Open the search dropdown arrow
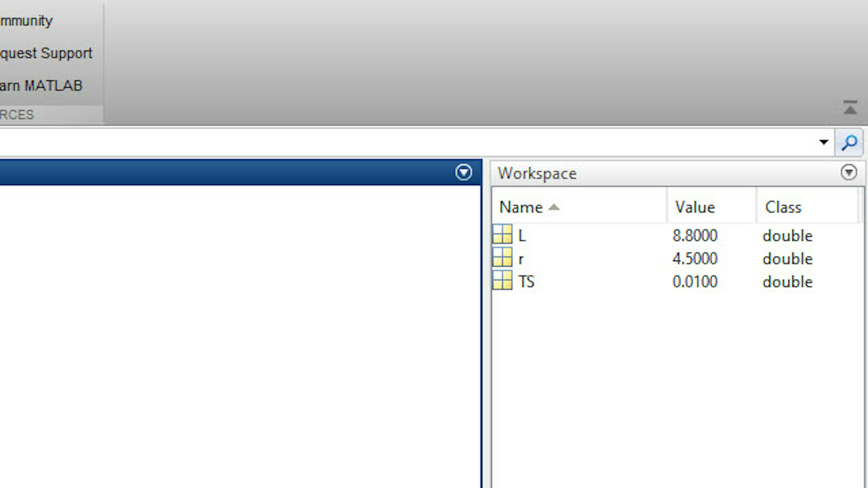 [824, 142]
